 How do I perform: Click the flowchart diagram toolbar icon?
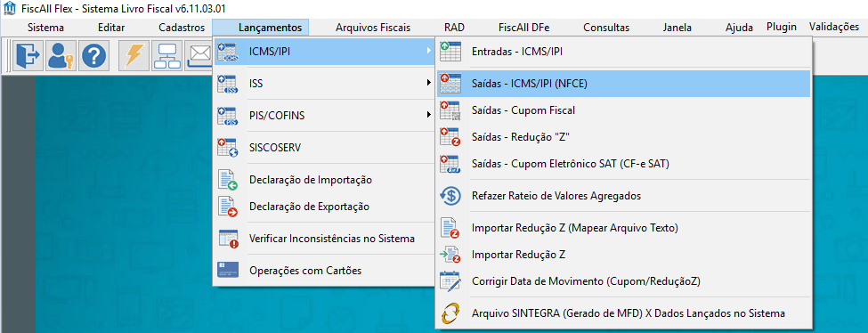(x=167, y=56)
